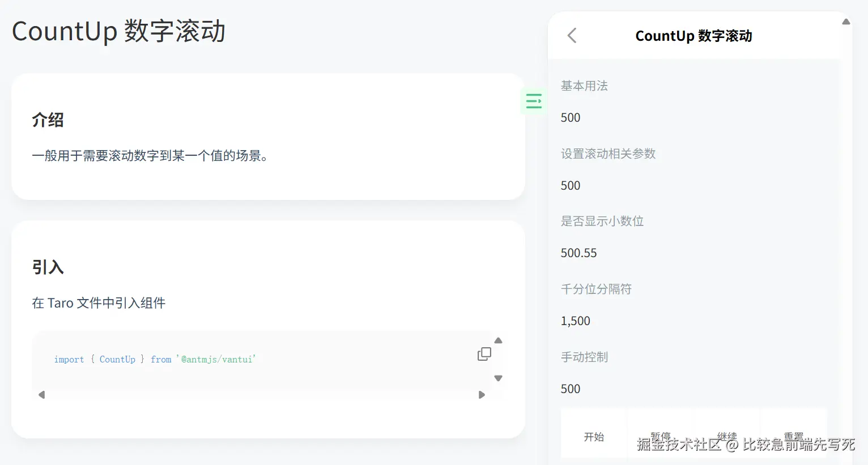Click the code block scroll down arrow
This screenshot has width=868, height=465.
(499, 378)
